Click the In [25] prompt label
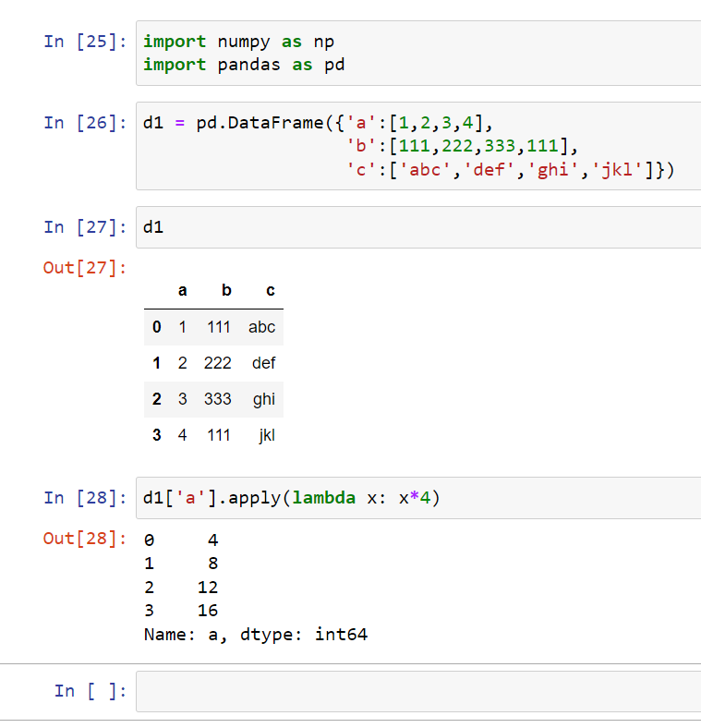 click(x=85, y=42)
